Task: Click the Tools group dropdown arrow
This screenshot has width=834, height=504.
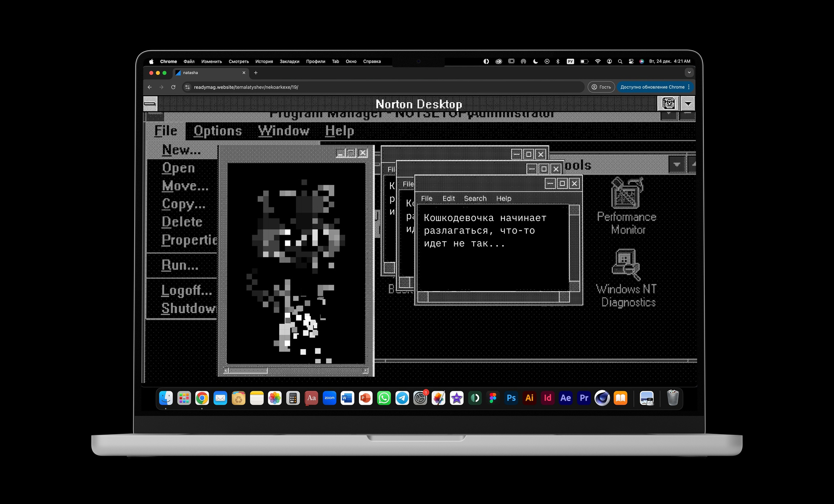Action: pyautogui.click(x=676, y=165)
